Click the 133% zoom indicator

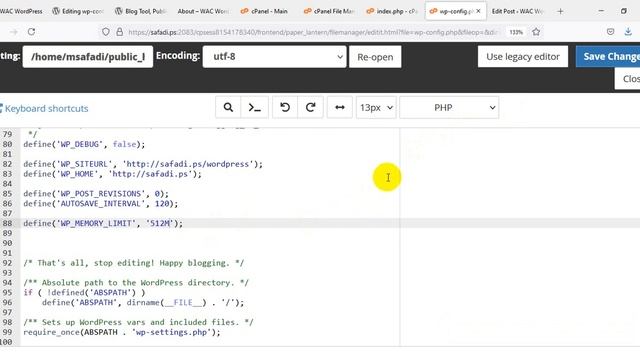pyautogui.click(x=516, y=32)
